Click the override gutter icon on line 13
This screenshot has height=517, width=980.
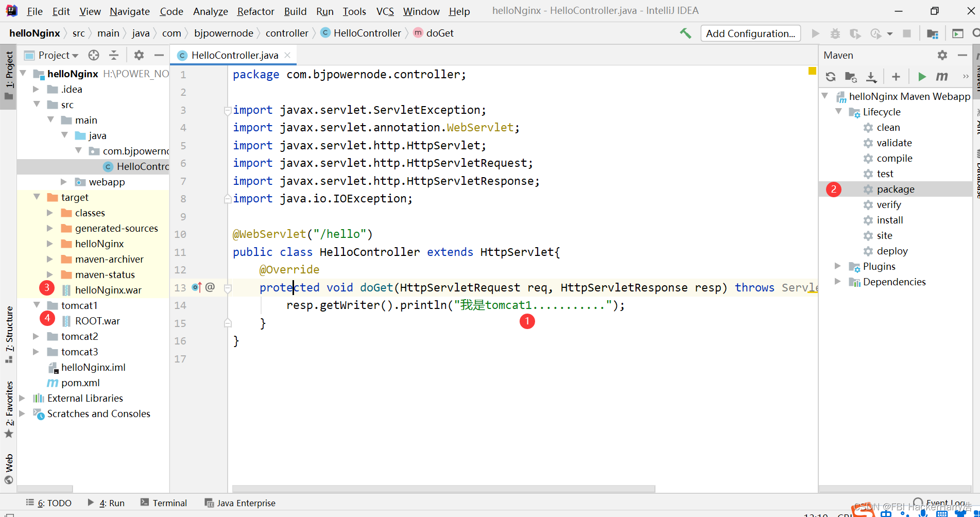(197, 287)
